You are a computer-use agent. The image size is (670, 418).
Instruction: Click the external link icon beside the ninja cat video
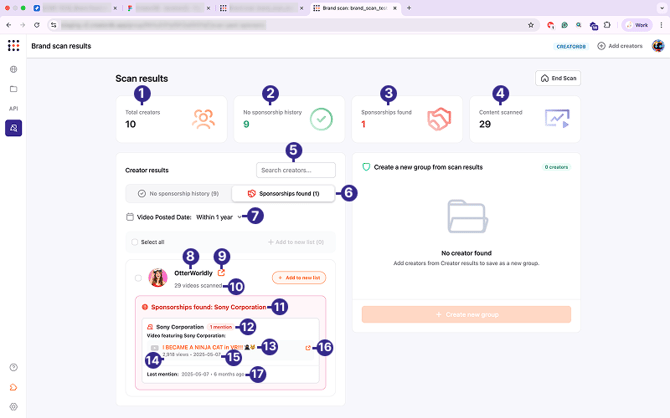click(308, 348)
